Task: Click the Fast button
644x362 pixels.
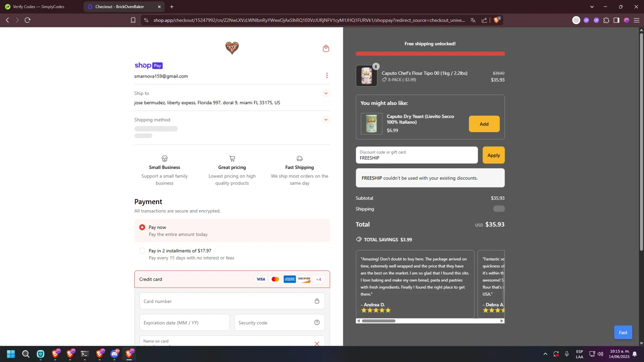Action: (623, 332)
